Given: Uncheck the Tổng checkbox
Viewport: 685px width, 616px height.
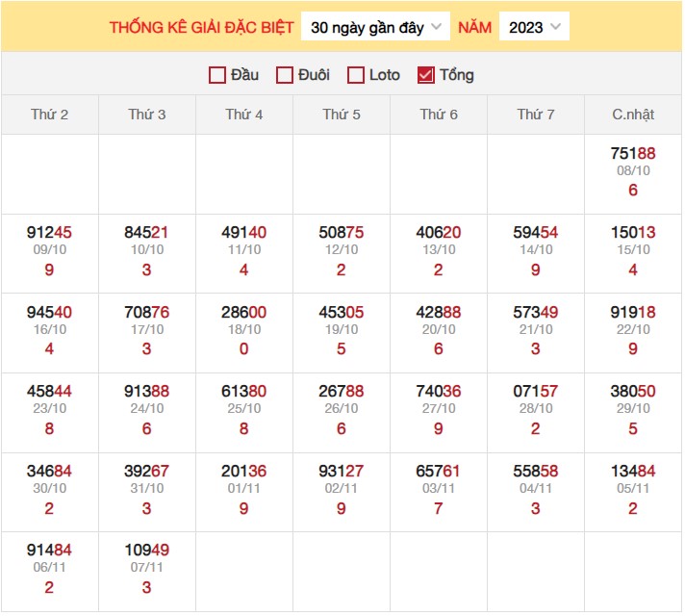Looking at the screenshot, I should click(x=426, y=75).
